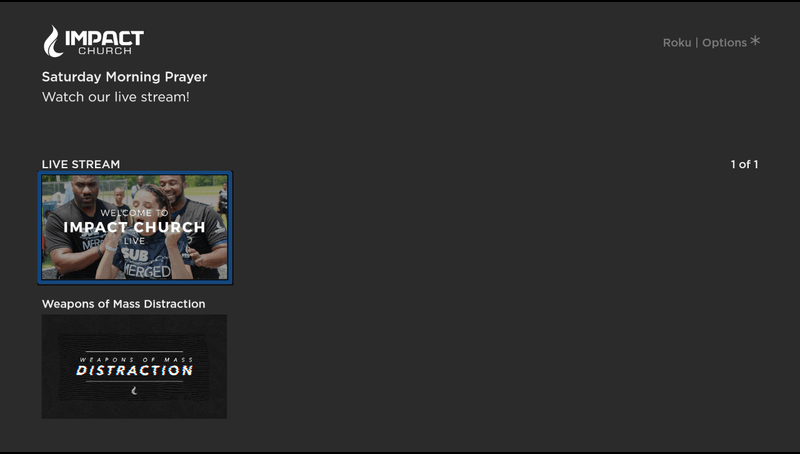
Task: Open the Options label in the top corner
Action: coord(724,43)
